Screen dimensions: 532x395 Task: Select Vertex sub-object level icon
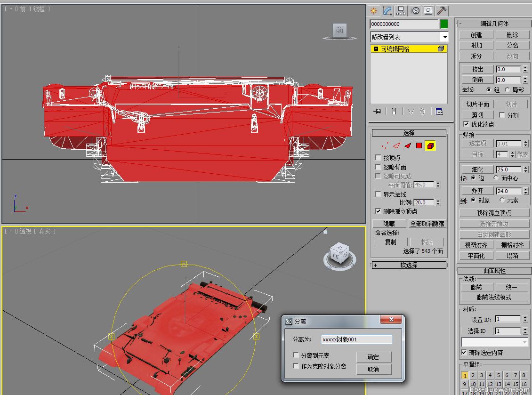pos(385,146)
